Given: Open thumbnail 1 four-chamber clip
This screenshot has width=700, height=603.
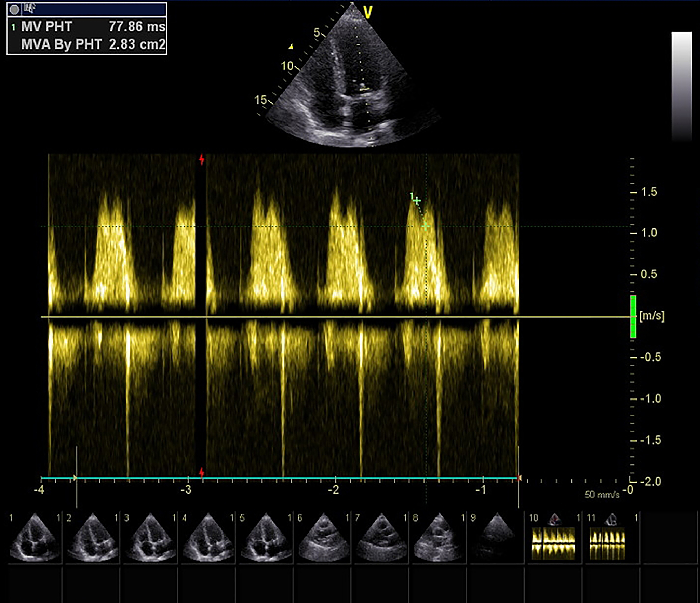Looking at the screenshot, I should coord(34,538).
